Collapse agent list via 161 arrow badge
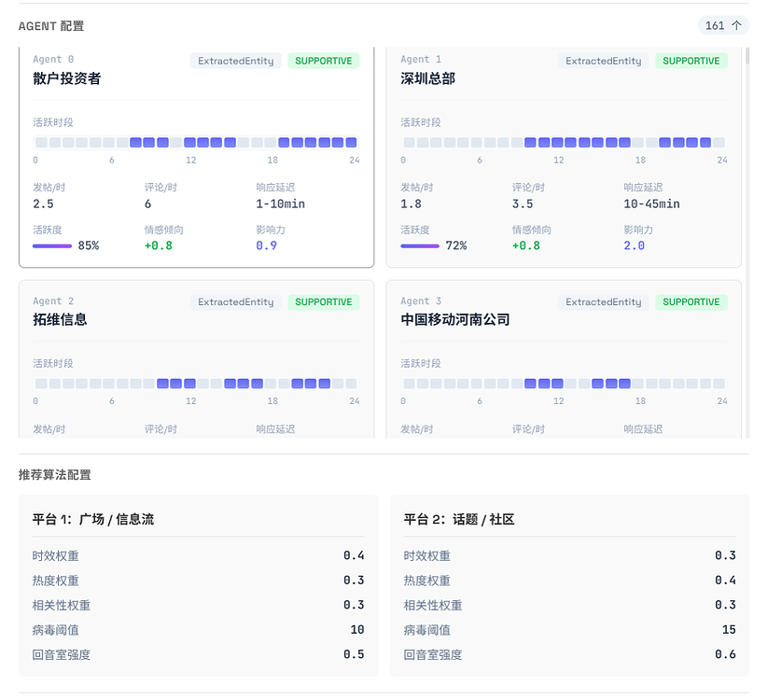Viewport: 768px width, 700px height. pos(723,25)
